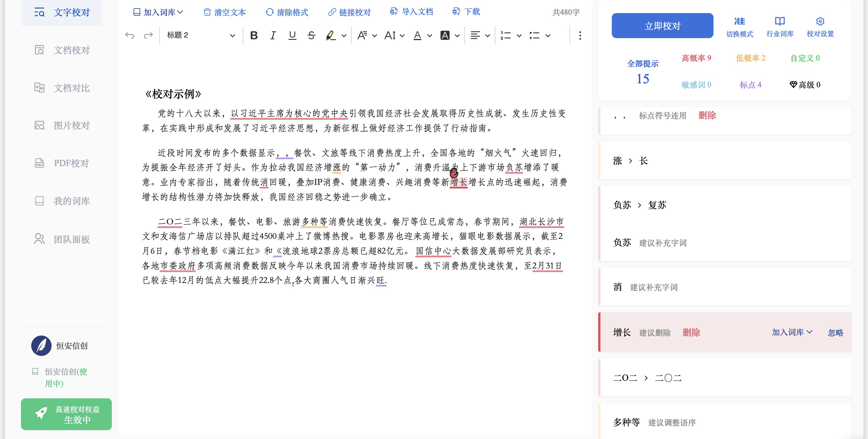Toggle bold formatting

(x=254, y=35)
